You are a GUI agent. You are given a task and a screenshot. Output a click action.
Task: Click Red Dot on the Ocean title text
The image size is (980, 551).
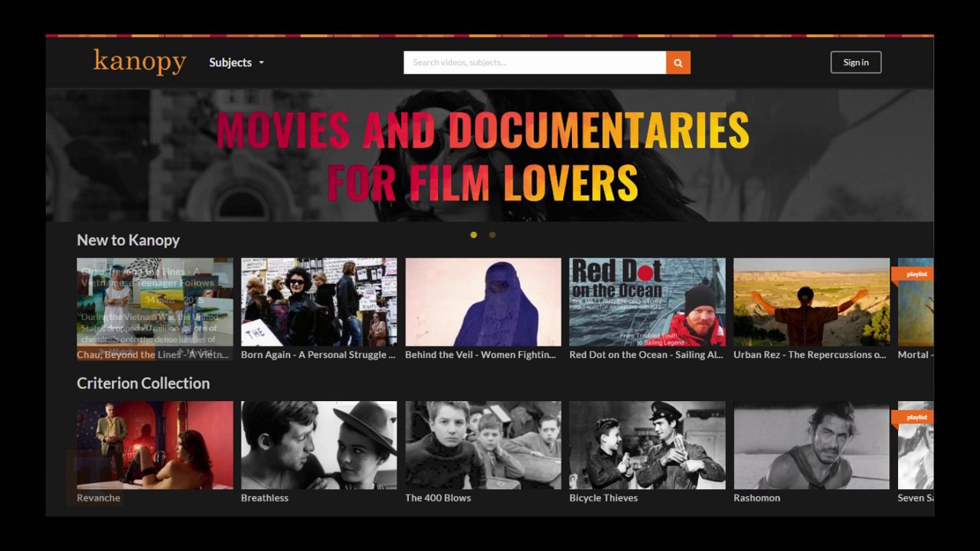(646, 355)
